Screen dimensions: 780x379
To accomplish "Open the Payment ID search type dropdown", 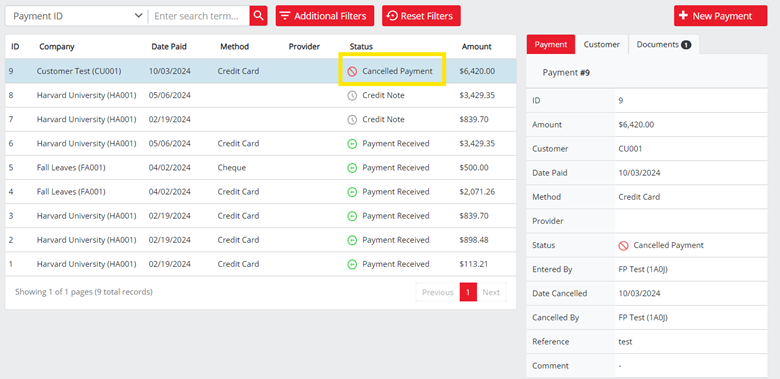I will 77,16.
